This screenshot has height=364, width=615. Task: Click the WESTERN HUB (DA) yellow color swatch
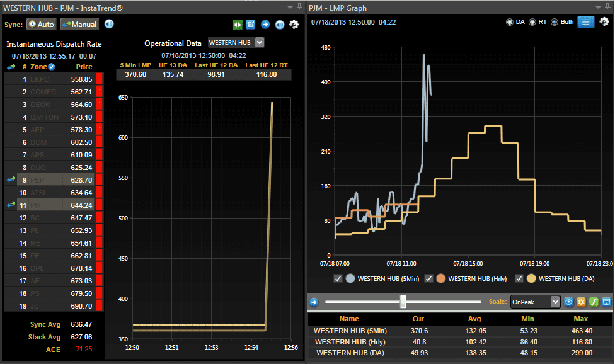pos(531,278)
